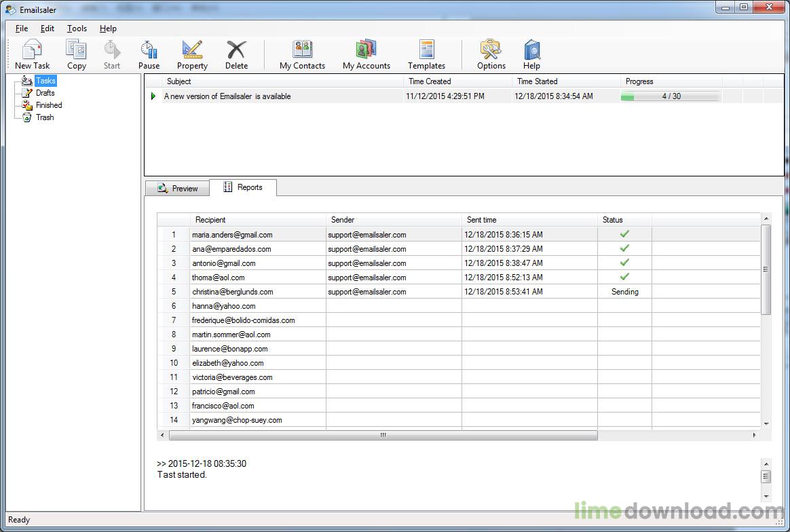This screenshot has height=532, width=790.
Task: Open the File menu
Action: click(x=22, y=28)
